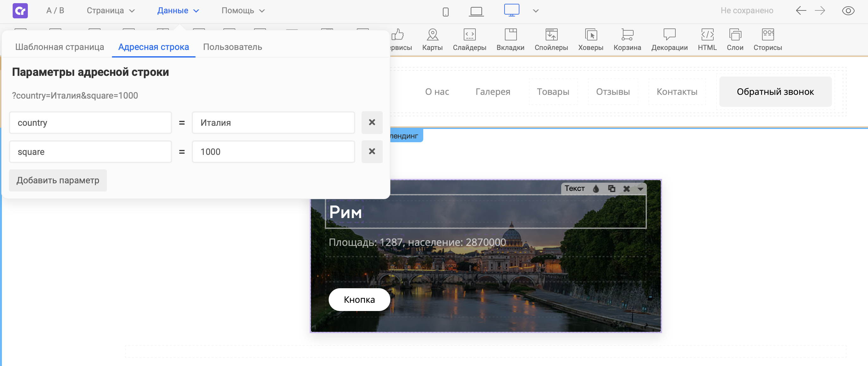Remove the country parameter row
This screenshot has width=868, height=366.
[x=372, y=122]
